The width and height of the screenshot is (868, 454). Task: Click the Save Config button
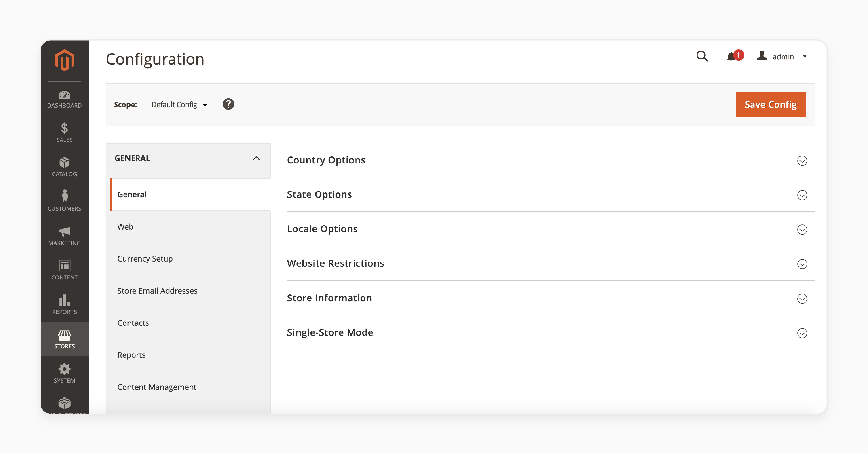click(771, 104)
